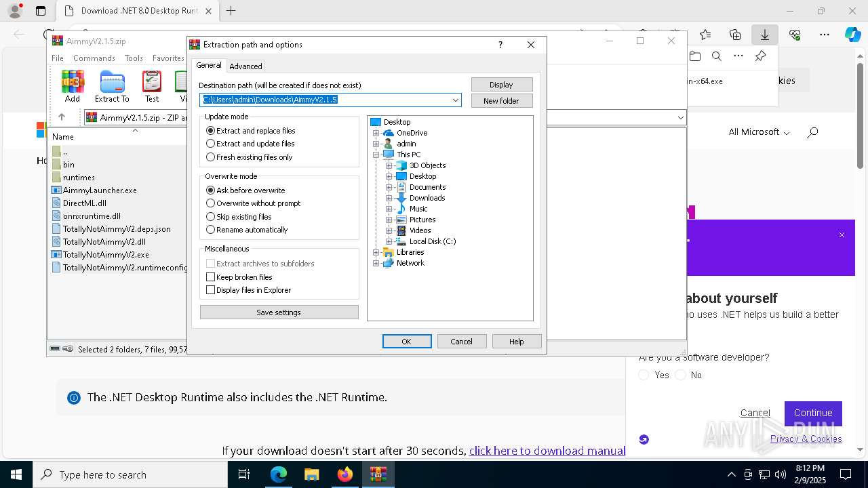This screenshot has height=488, width=868.
Task: Expand the OneDrive tree node
Action: [376, 133]
